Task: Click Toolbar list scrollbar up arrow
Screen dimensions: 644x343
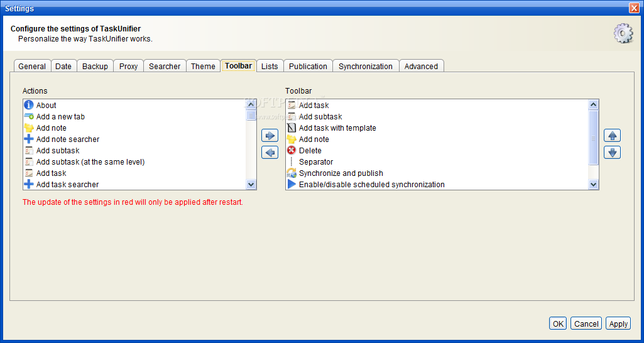Action: tap(594, 105)
